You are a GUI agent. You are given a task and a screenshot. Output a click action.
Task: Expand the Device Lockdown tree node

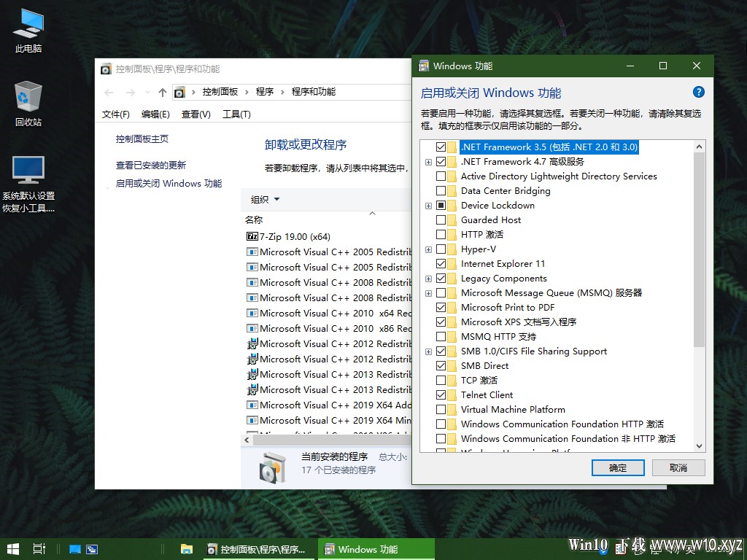pyautogui.click(x=428, y=206)
